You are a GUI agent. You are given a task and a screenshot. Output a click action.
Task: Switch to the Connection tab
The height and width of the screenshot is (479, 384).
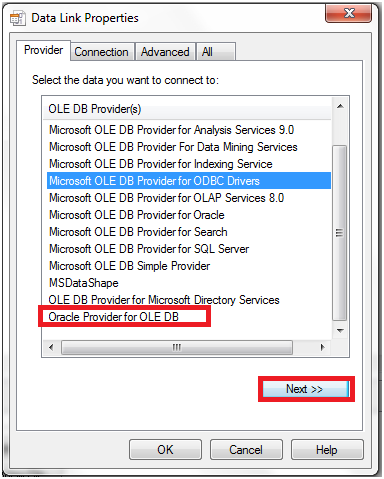(x=101, y=52)
